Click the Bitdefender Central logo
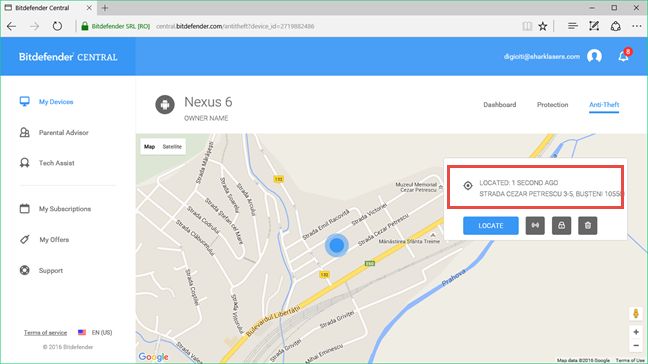Image resolution: width=648 pixels, height=364 pixels. click(68, 57)
